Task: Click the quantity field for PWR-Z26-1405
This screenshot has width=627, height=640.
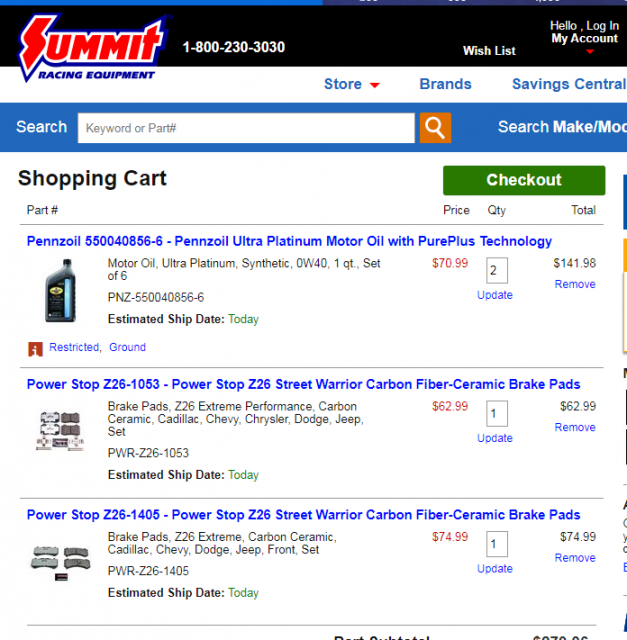Action: (497, 544)
